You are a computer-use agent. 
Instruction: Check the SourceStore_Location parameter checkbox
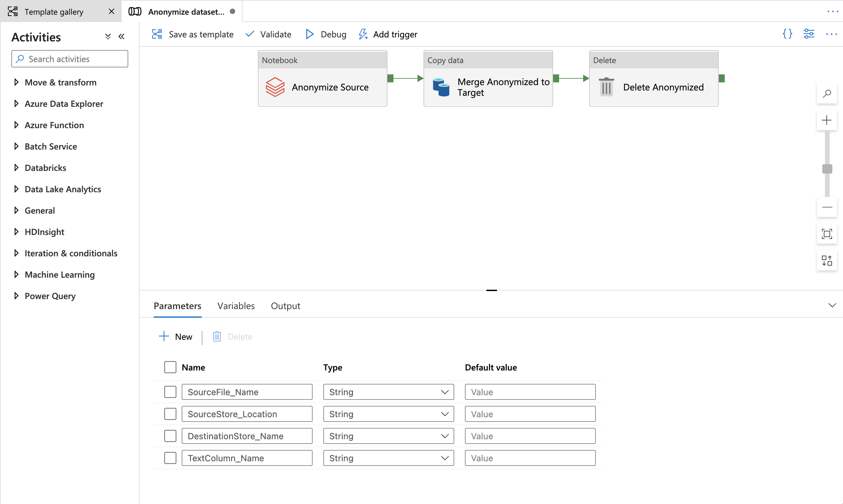(170, 414)
